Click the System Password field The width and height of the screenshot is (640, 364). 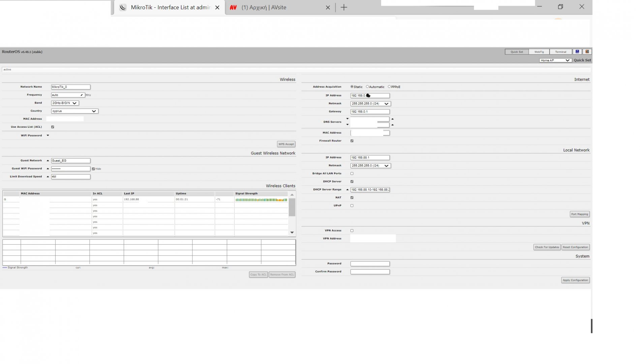[x=370, y=264]
